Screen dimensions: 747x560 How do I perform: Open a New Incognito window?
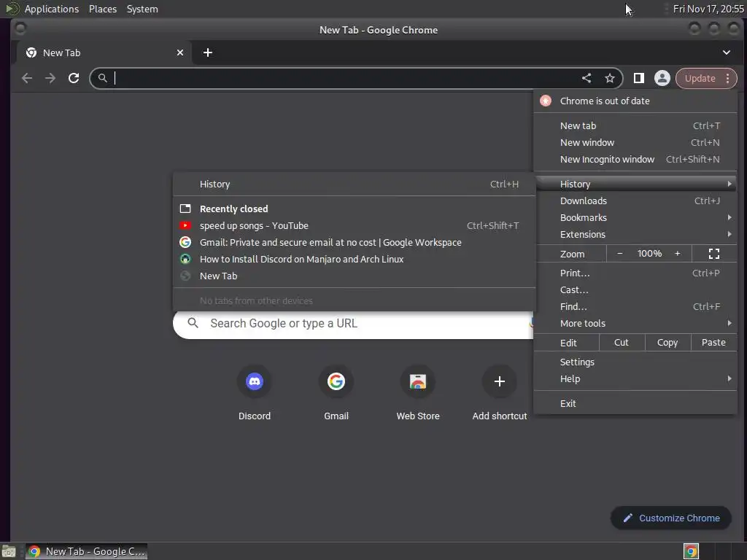(635, 159)
